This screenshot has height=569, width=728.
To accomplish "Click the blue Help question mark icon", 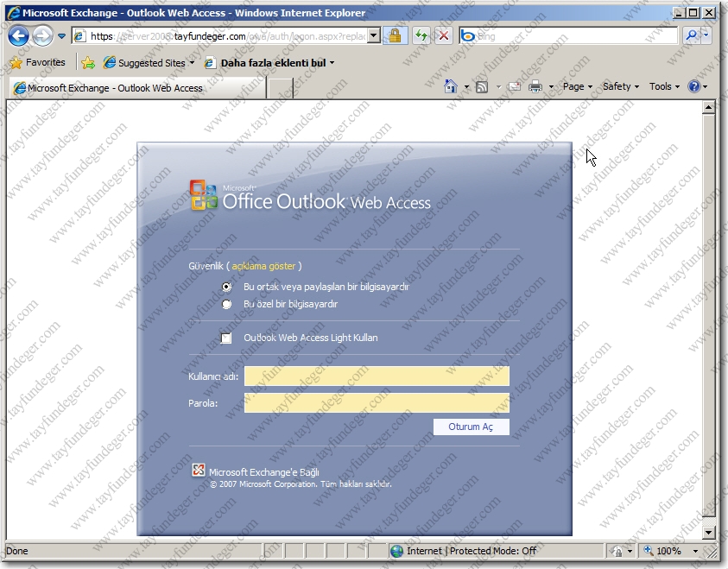I will pyautogui.click(x=693, y=86).
